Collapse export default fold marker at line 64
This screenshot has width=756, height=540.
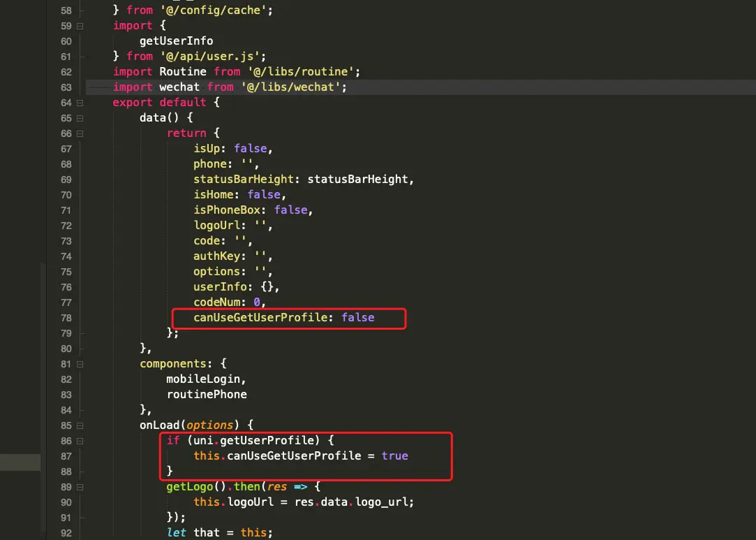click(80, 103)
